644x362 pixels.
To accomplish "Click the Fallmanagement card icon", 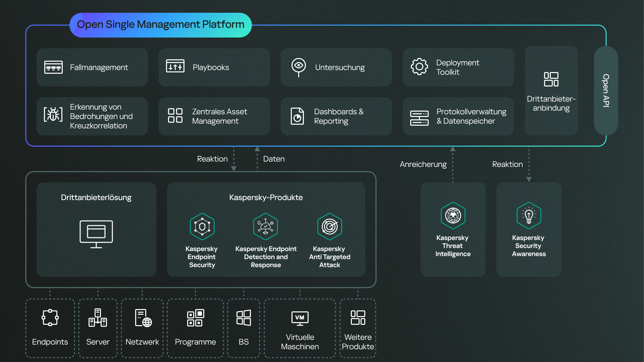I will click(x=53, y=67).
